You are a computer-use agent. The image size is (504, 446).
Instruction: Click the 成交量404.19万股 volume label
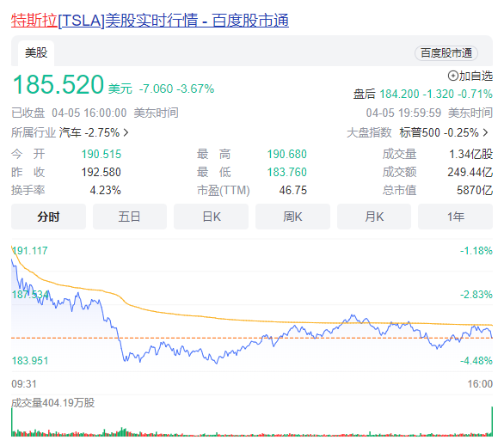(x=53, y=403)
